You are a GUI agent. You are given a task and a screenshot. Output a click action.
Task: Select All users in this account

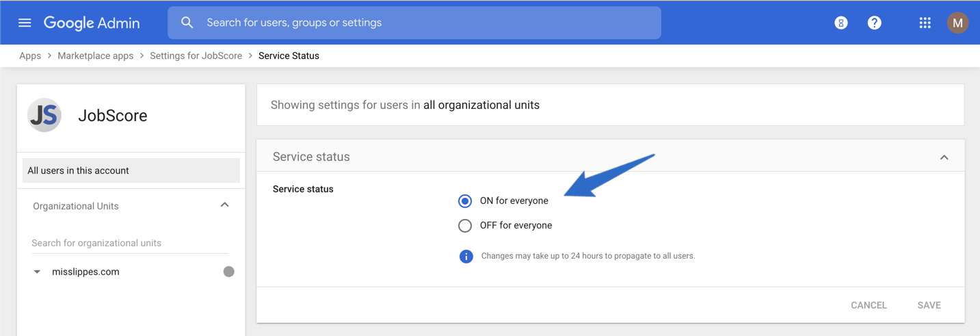(x=131, y=170)
